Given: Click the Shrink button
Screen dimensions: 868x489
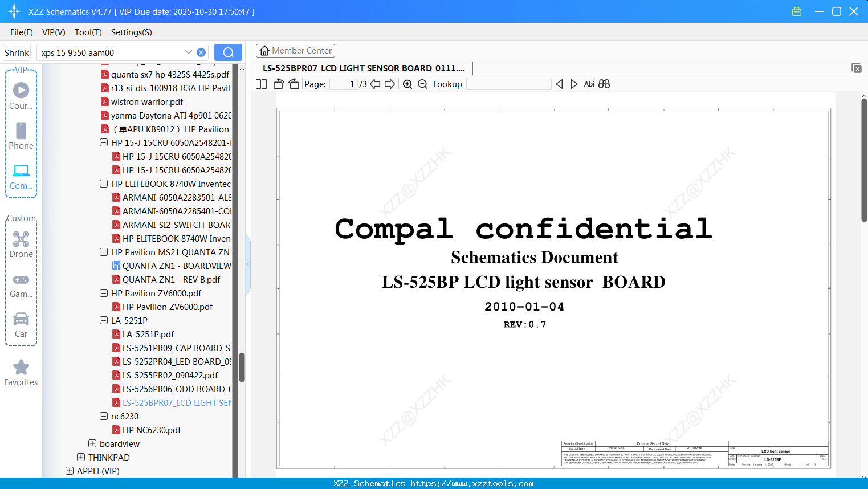Looking at the screenshot, I should click(17, 52).
